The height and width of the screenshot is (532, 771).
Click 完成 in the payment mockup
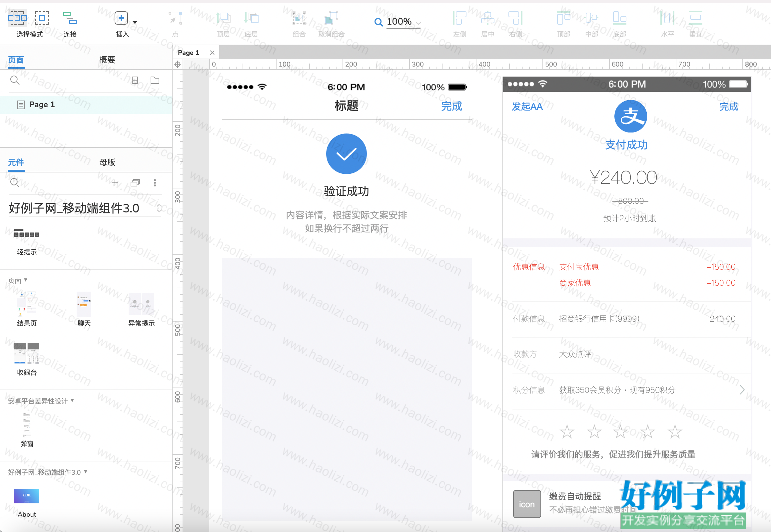[x=729, y=107]
